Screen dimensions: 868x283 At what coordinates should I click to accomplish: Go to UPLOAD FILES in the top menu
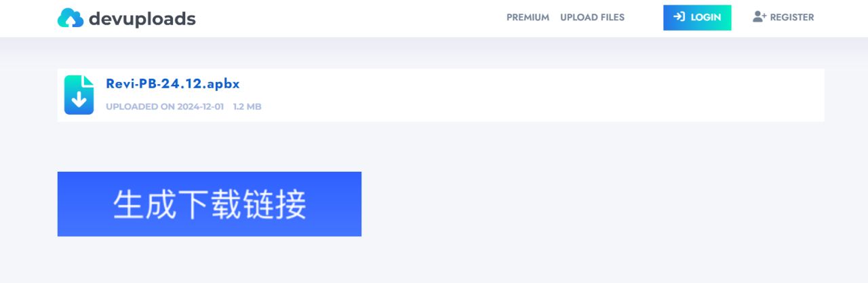(592, 18)
